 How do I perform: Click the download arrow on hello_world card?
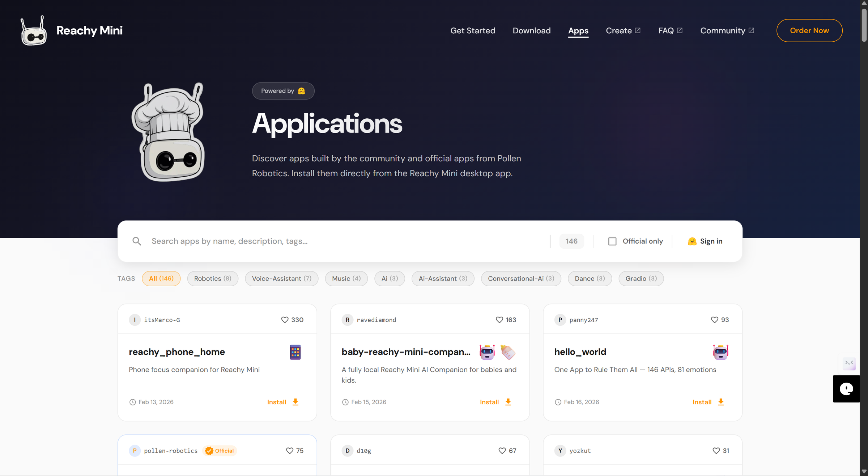(x=721, y=402)
